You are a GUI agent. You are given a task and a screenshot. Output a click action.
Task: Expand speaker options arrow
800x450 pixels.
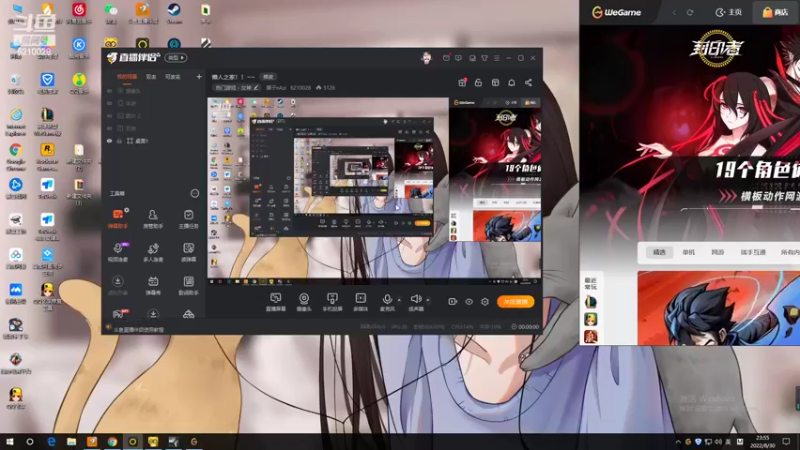[428, 300]
